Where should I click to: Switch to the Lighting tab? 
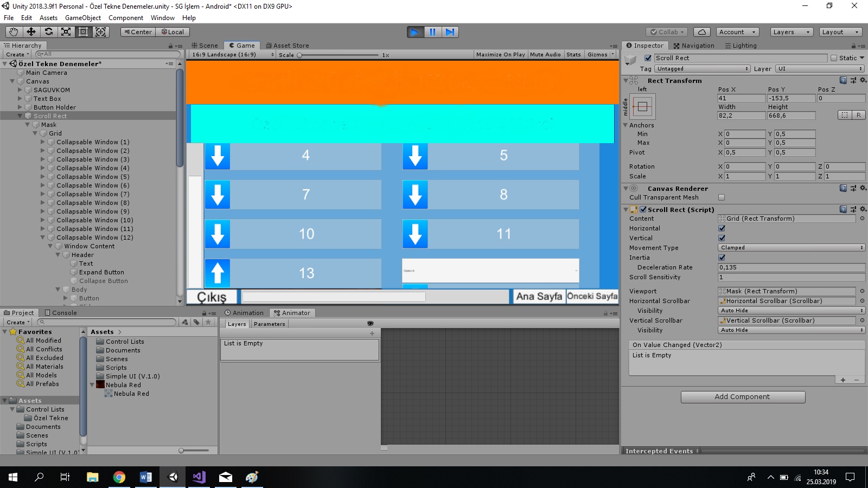pyautogui.click(x=741, y=46)
